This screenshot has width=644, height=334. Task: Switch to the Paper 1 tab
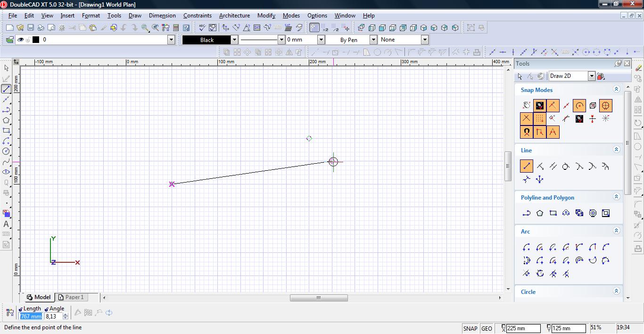coord(74,297)
